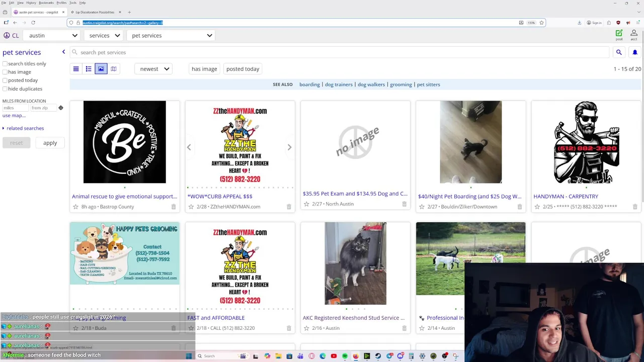Open the services category dropdown
Viewport: 644px width, 362px height.
(x=105, y=35)
